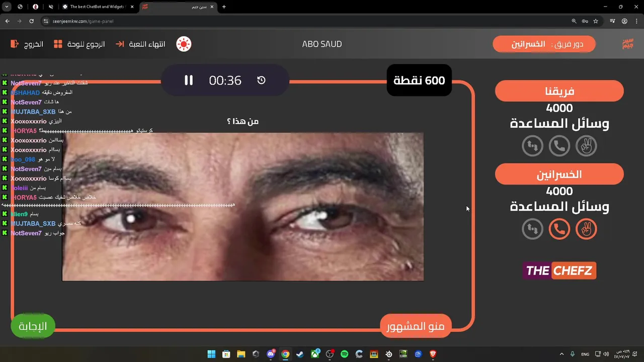Screen dimensions: 644x362
Task: Open the password key icon in address bar
Action: [585, 21]
